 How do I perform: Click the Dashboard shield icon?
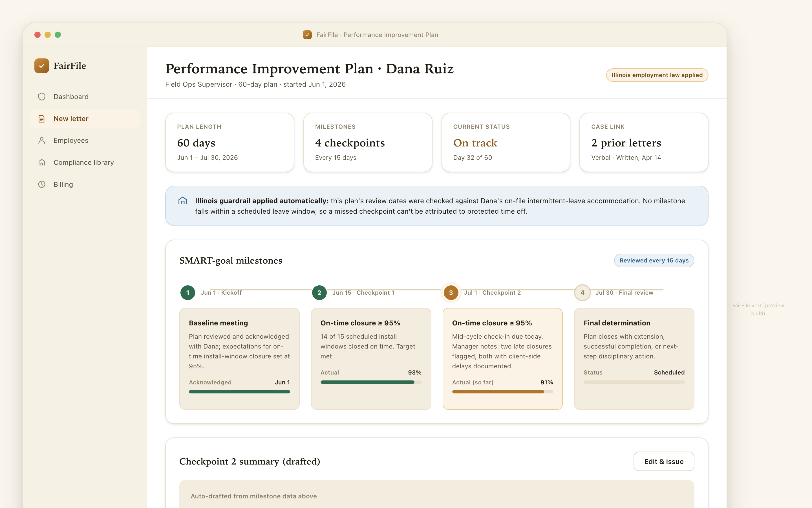[x=42, y=97]
